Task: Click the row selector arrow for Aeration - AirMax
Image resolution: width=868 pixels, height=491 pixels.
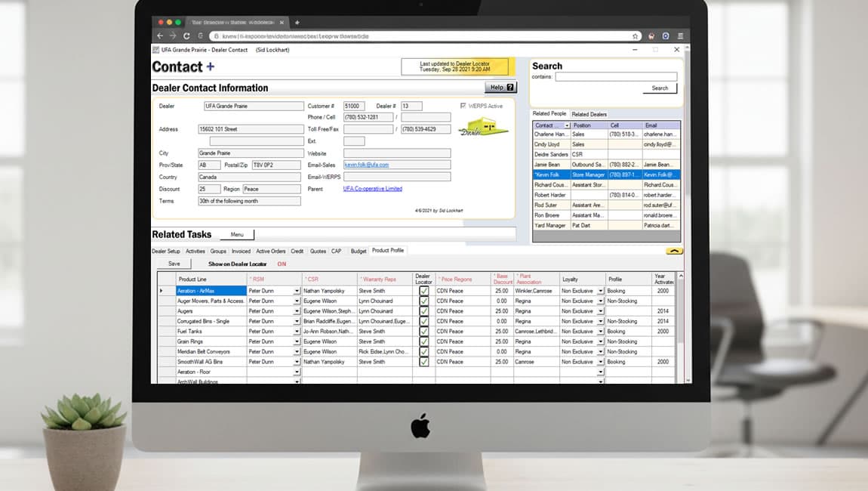Action: (161, 289)
